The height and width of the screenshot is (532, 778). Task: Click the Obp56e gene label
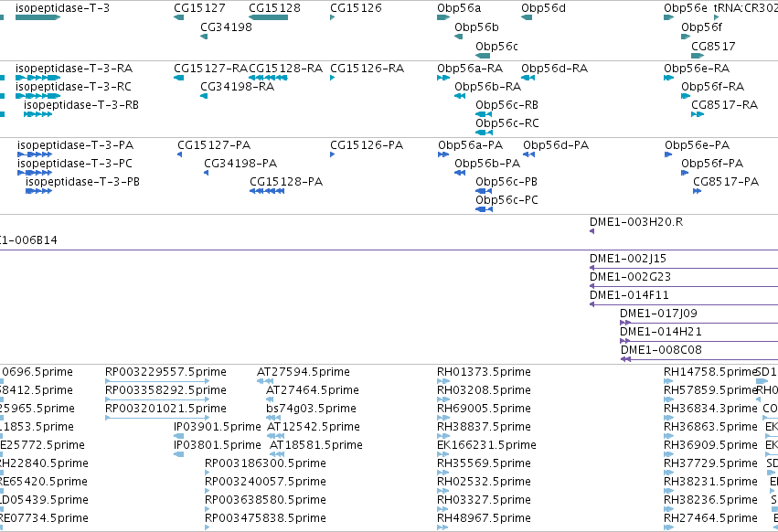(686, 8)
